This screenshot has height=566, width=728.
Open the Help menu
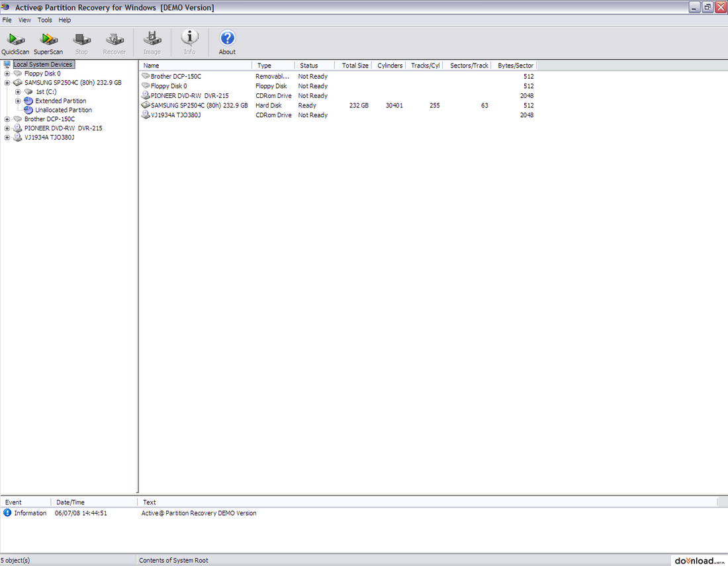pyautogui.click(x=65, y=20)
